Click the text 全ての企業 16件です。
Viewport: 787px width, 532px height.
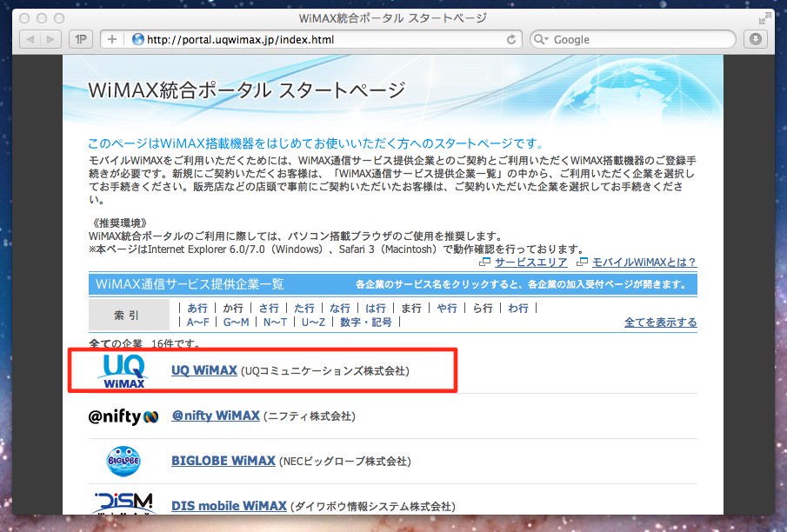[145, 343]
